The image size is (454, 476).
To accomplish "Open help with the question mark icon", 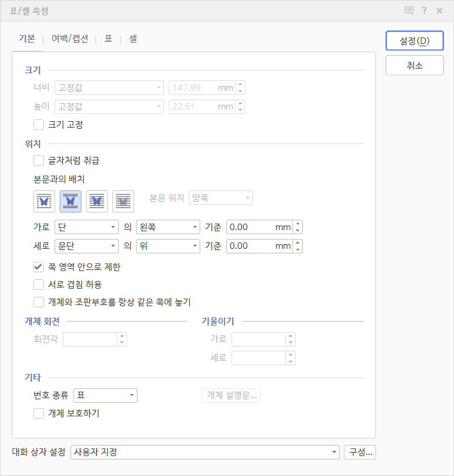I will click(x=424, y=11).
